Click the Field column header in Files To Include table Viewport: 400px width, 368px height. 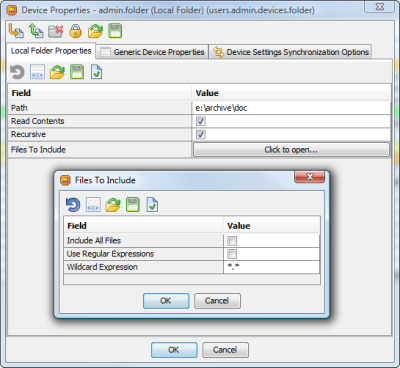pos(143,226)
